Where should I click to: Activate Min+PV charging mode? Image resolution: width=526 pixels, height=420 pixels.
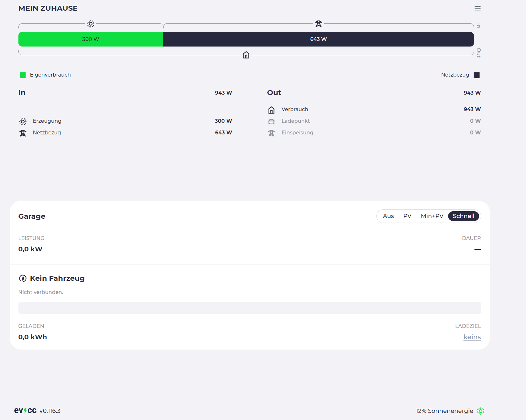432,216
